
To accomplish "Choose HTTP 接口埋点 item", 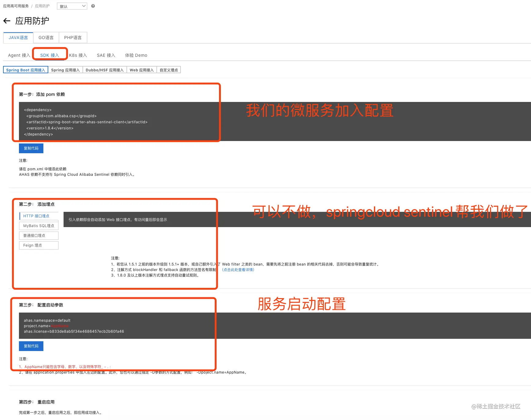I will [x=39, y=216].
